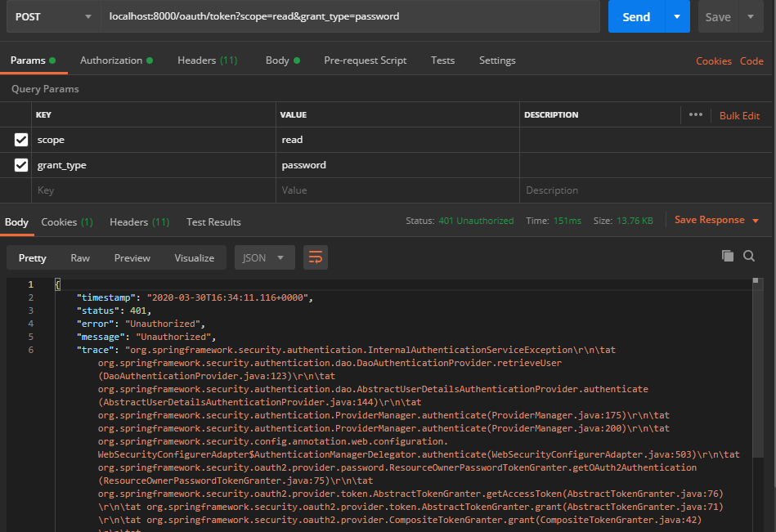This screenshot has width=776, height=532.
Task: Open the Tests tab
Action: pyautogui.click(x=442, y=60)
